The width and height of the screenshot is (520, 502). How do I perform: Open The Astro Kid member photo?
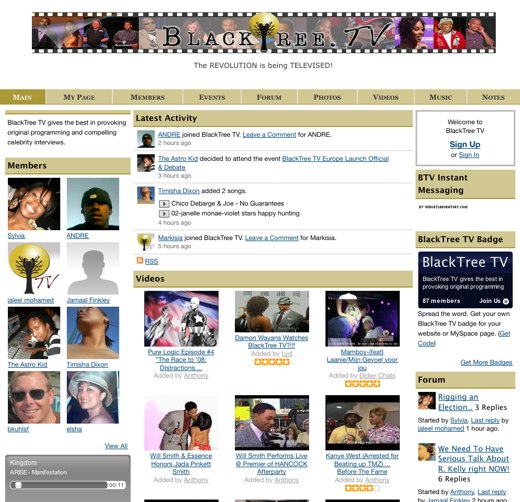(x=34, y=333)
